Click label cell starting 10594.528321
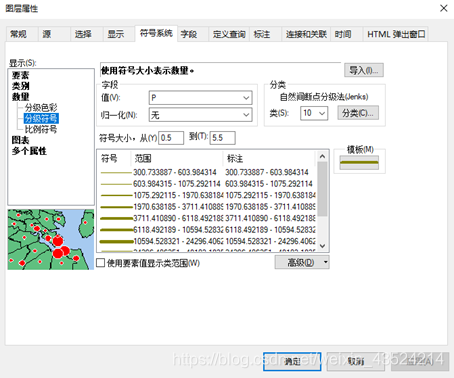This screenshot has height=378, width=454. click(x=270, y=241)
